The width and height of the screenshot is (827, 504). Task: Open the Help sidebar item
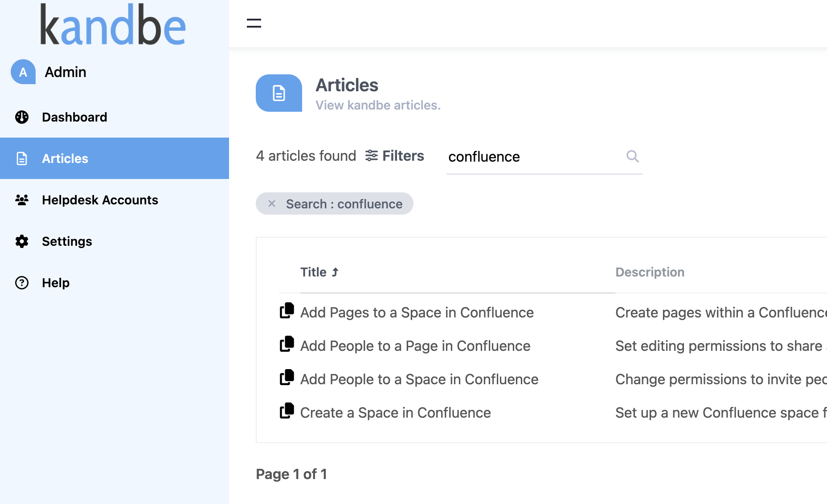(x=56, y=283)
